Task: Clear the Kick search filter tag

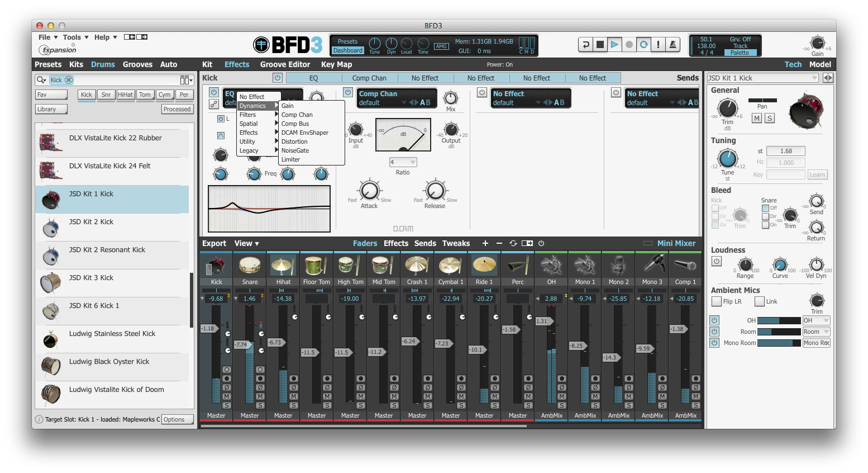Action: [x=69, y=80]
